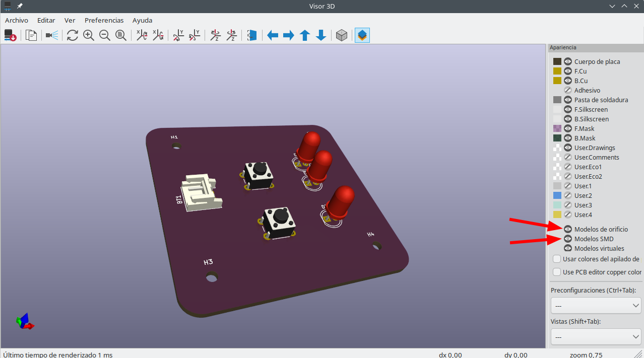The height and width of the screenshot is (358, 644).
Task: Click the zoom in magnifier icon
Action: pos(89,35)
